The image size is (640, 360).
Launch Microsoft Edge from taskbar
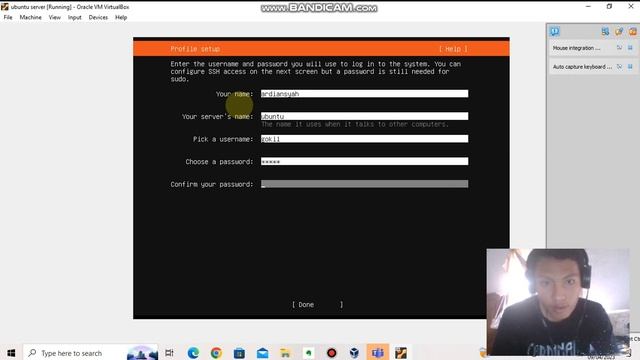tap(193, 353)
